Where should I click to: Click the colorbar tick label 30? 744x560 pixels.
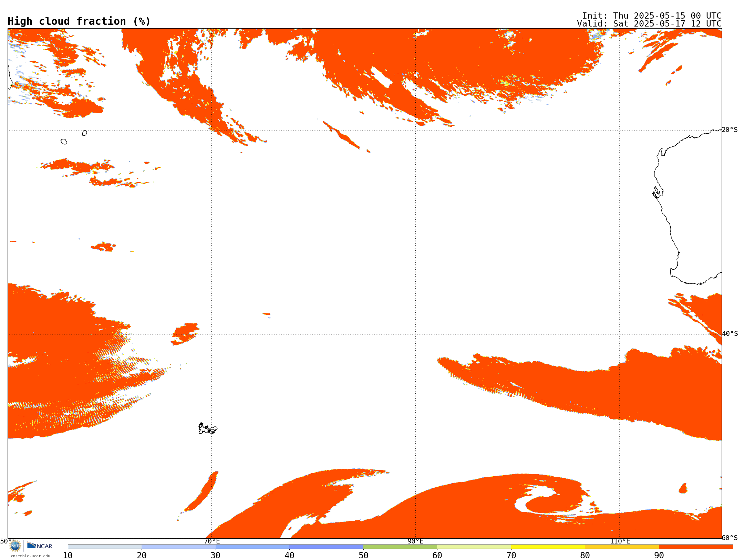click(216, 556)
